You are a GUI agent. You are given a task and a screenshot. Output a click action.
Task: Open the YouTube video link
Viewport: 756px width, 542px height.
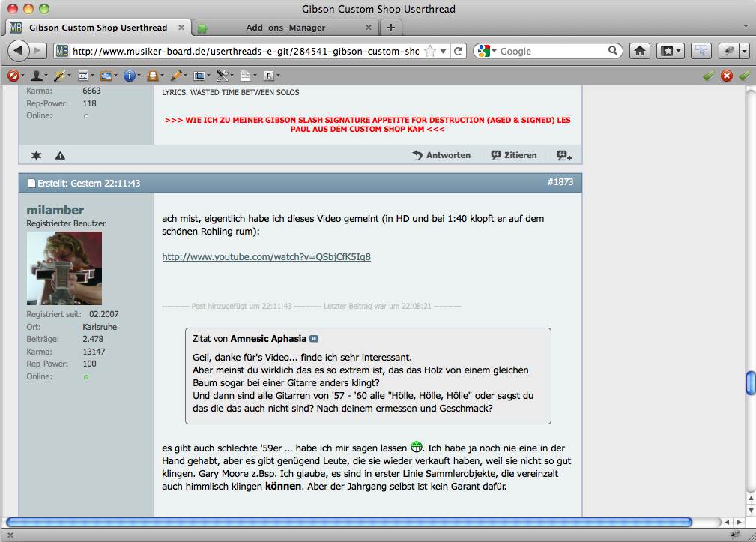pyautogui.click(x=266, y=257)
